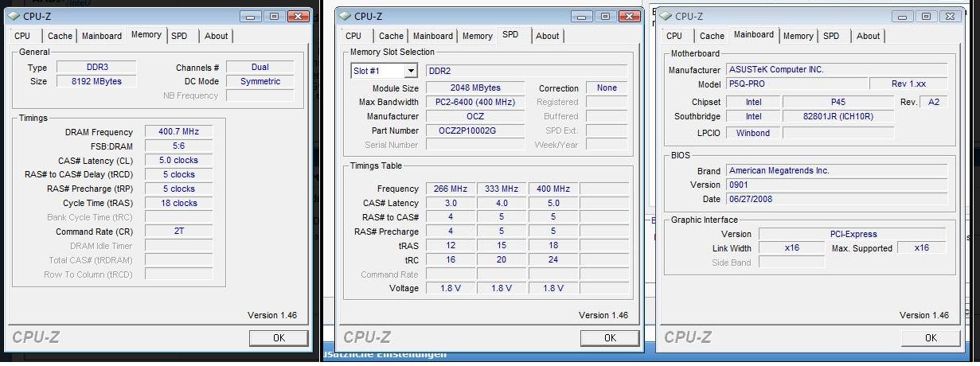Open the About tab in the Memory window

pyautogui.click(x=216, y=36)
